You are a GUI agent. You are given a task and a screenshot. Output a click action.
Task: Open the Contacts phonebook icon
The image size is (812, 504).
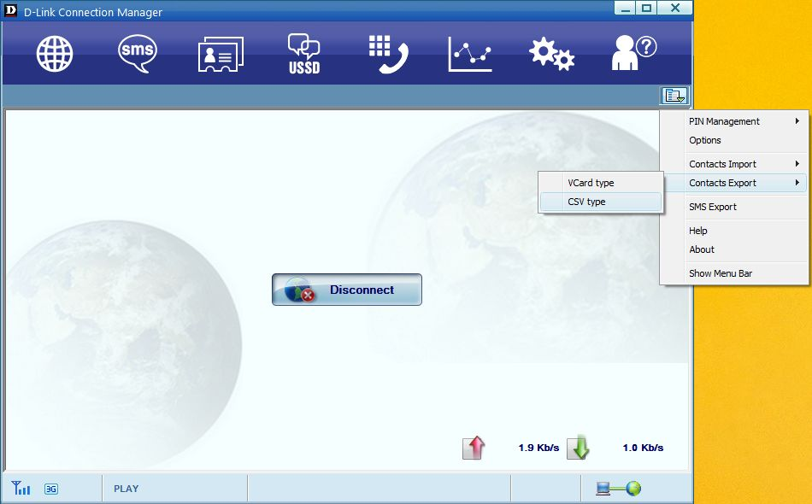(221, 55)
